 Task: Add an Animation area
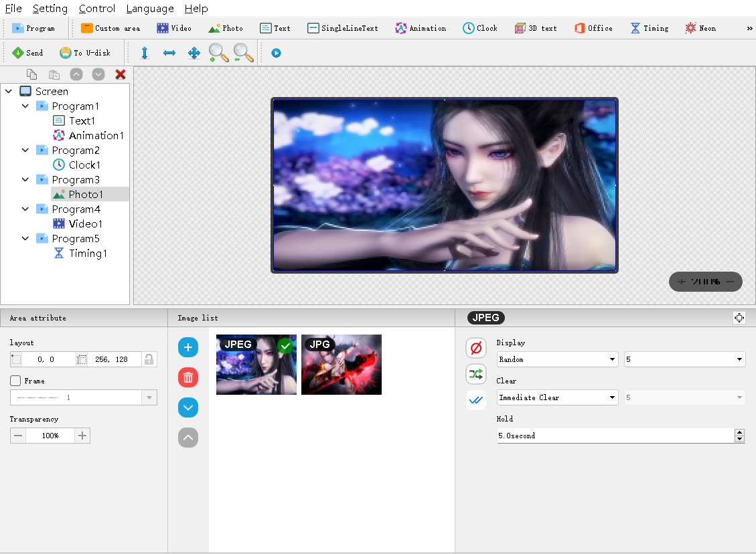click(x=421, y=28)
